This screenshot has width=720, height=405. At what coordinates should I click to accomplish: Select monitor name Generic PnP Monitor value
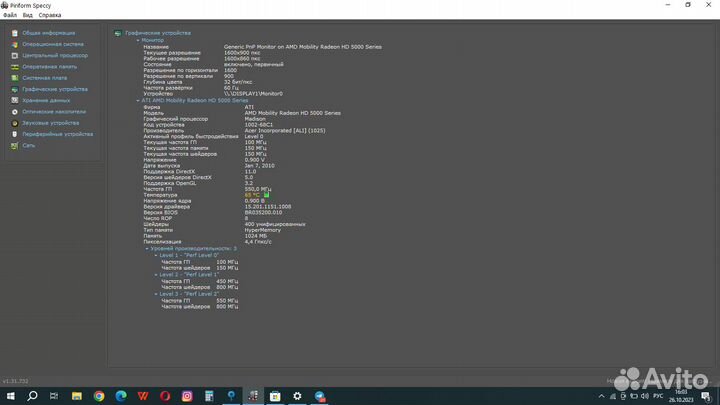tap(303, 47)
